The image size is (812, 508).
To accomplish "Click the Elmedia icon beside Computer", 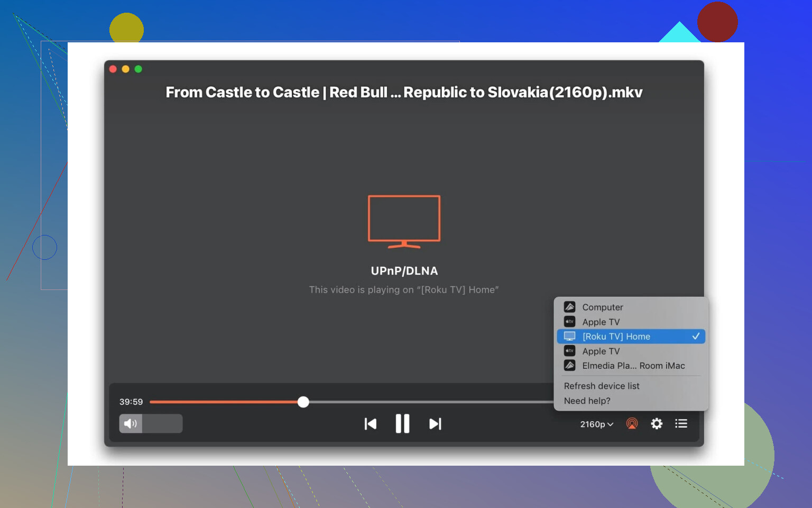I will point(569,307).
